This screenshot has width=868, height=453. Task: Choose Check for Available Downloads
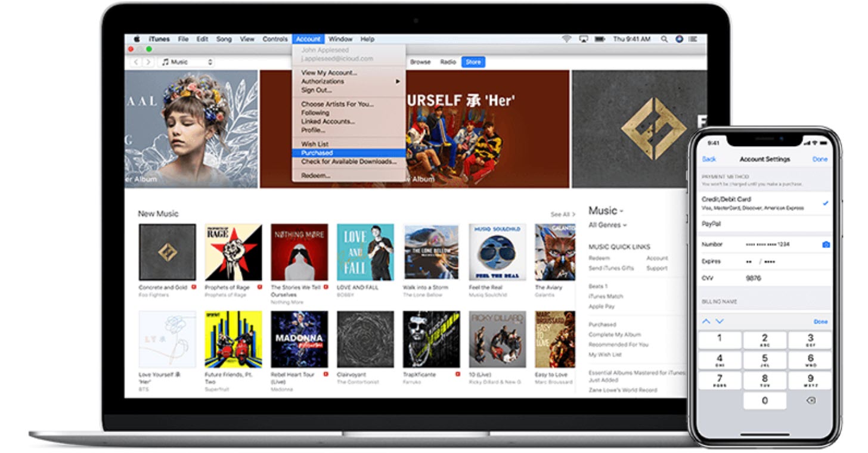pyautogui.click(x=349, y=162)
